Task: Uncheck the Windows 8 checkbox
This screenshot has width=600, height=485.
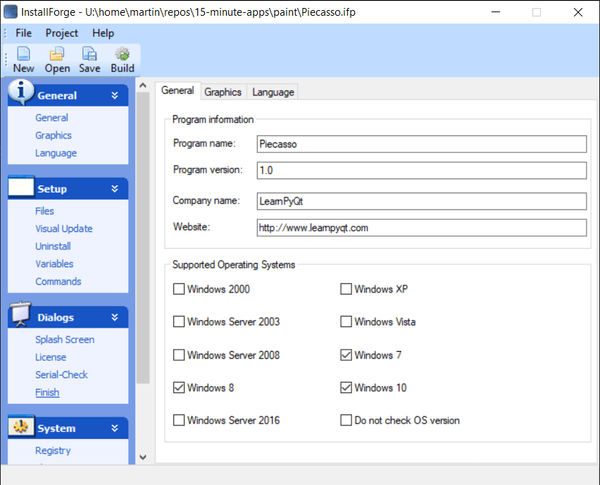Action: tap(179, 387)
